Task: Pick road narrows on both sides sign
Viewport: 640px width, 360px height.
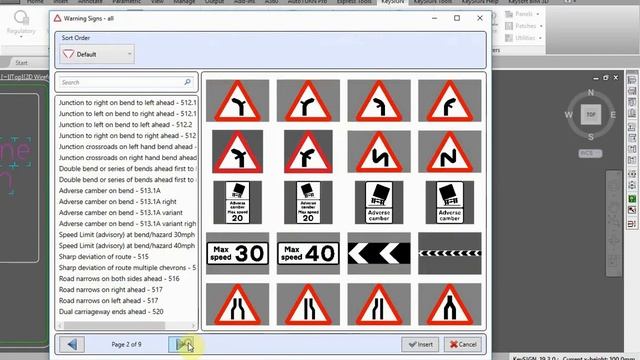Action: (237, 304)
